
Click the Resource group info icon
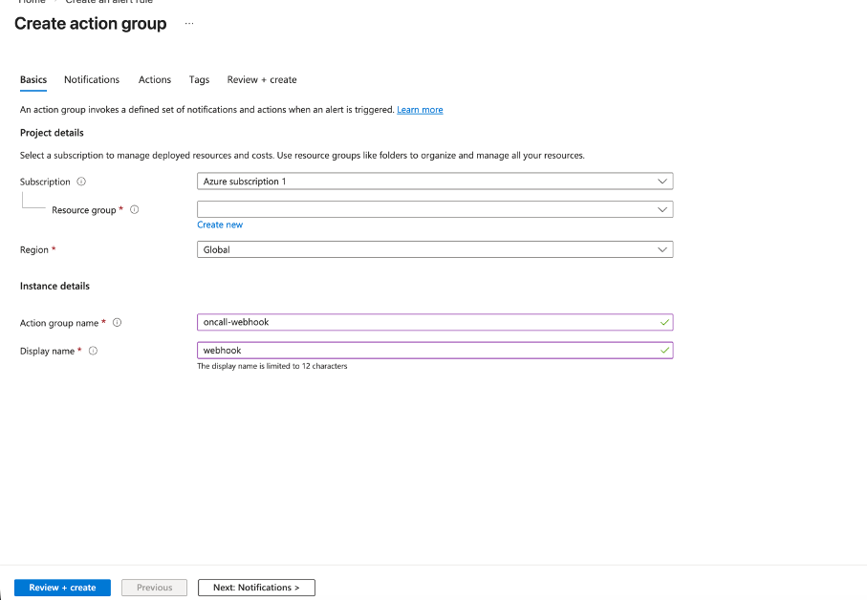pyautogui.click(x=134, y=210)
